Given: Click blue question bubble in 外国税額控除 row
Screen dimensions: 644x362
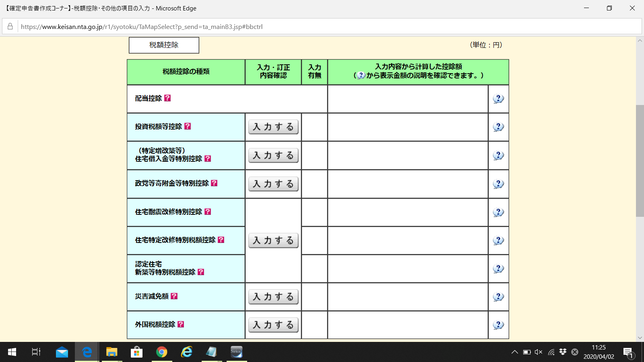Looking at the screenshot, I should [498, 325].
